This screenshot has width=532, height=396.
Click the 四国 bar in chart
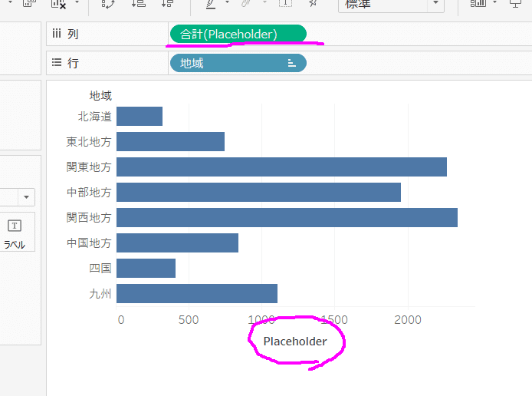point(146,268)
